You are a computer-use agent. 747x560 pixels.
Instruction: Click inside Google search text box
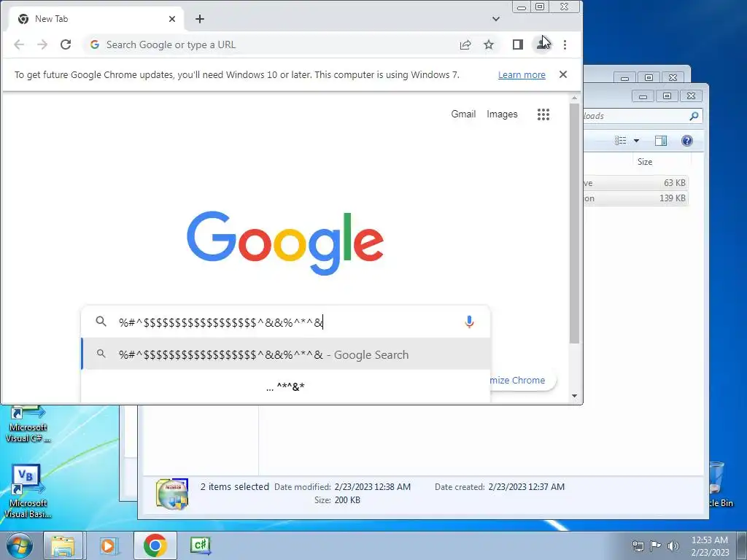pyautogui.click(x=286, y=322)
